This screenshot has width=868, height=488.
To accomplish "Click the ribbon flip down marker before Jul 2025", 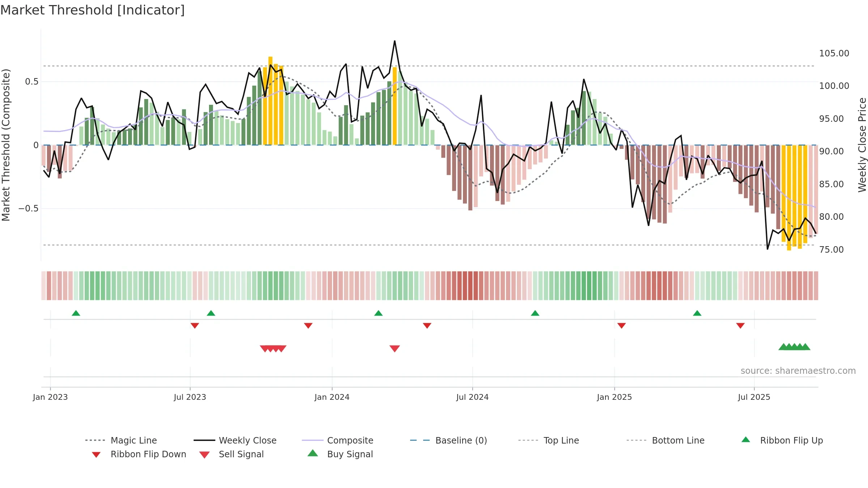I will [x=740, y=326].
